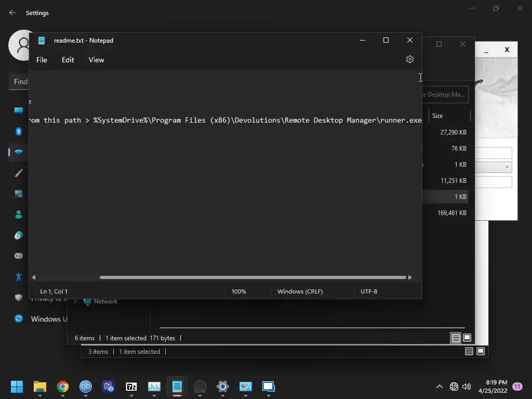Click the Settings user avatar picture
The image size is (532, 399).
pos(19,45)
